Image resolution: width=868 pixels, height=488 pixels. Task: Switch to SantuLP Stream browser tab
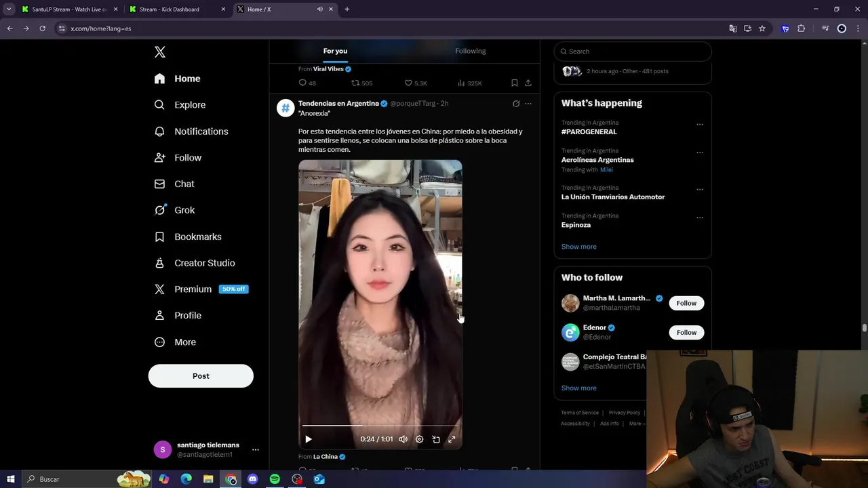(x=71, y=9)
